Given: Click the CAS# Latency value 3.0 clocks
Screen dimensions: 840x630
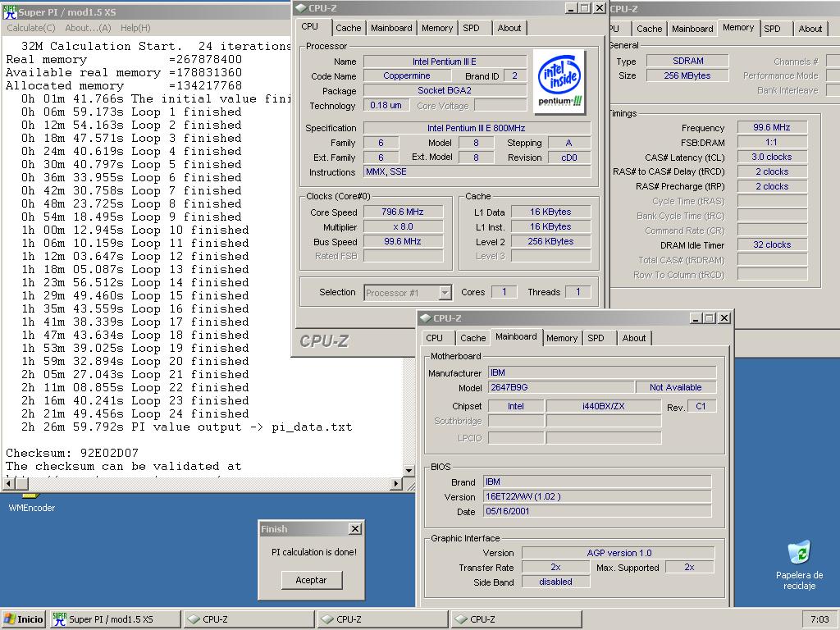Looking at the screenshot, I should coord(772,157).
